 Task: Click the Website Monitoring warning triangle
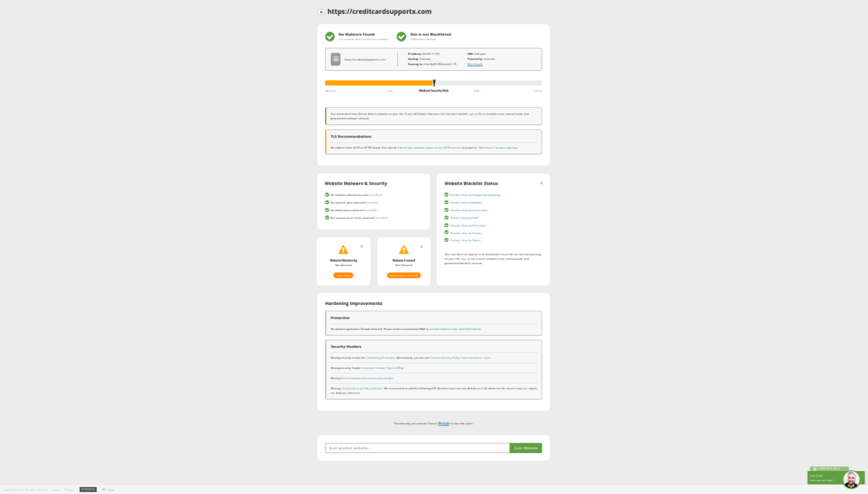click(x=343, y=250)
